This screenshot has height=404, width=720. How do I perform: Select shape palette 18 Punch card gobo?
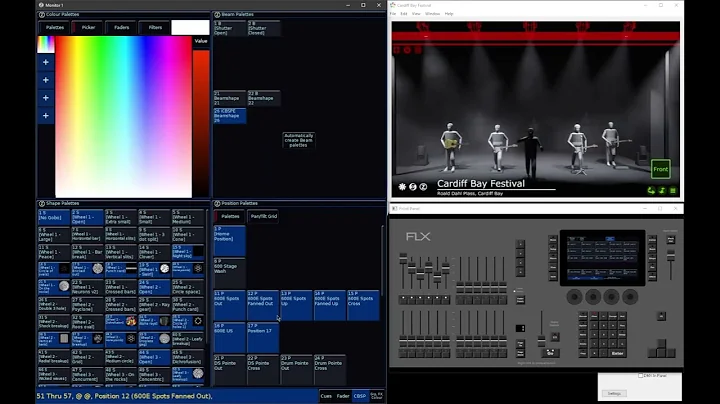121,269
